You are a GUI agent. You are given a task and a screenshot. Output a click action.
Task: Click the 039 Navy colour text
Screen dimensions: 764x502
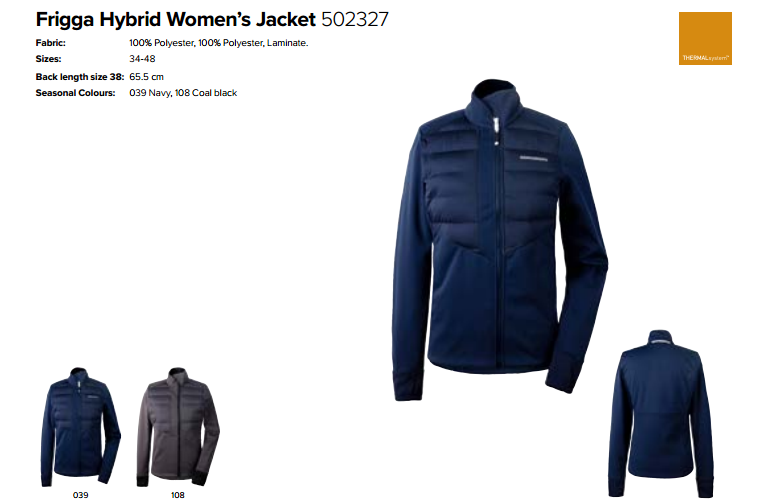pyautogui.click(x=150, y=93)
